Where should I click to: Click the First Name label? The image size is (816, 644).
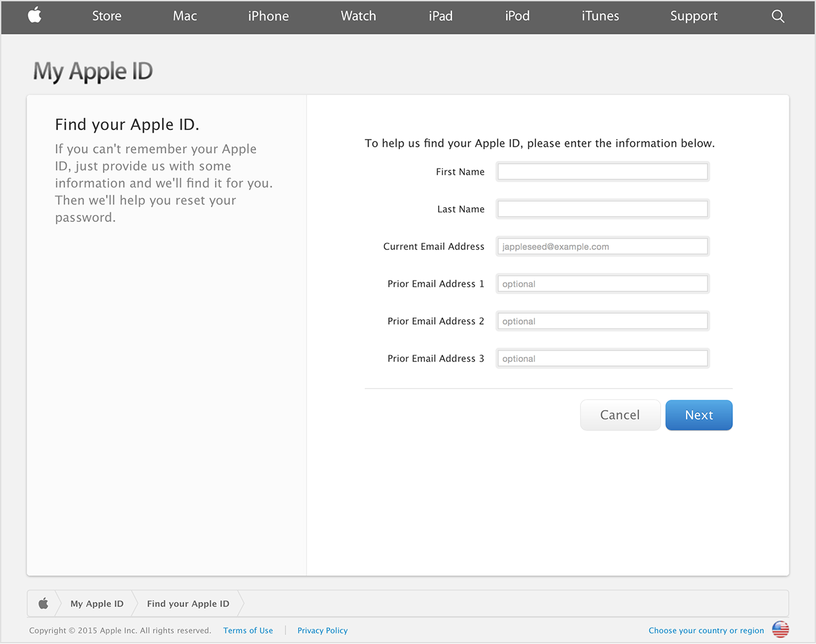pos(460,172)
